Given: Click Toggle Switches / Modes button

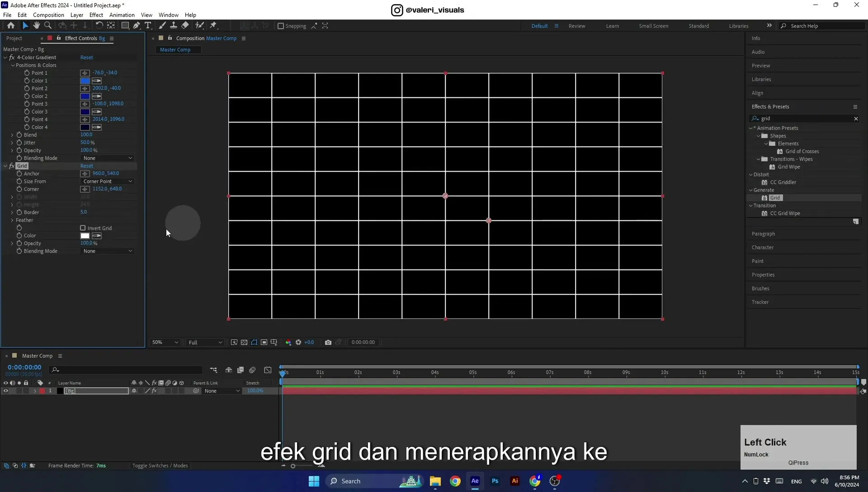Looking at the screenshot, I should (x=160, y=466).
